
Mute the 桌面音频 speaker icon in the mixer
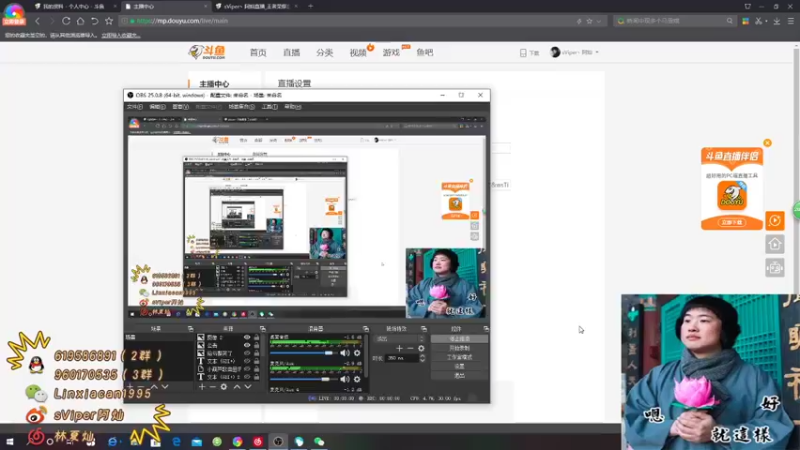click(x=345, y=353)
